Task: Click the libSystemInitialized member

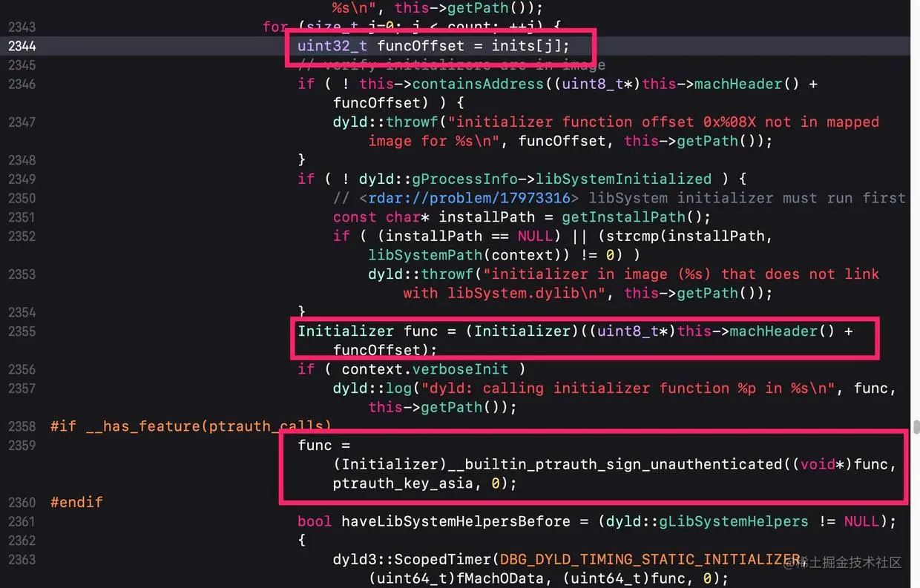Action: 623,179
